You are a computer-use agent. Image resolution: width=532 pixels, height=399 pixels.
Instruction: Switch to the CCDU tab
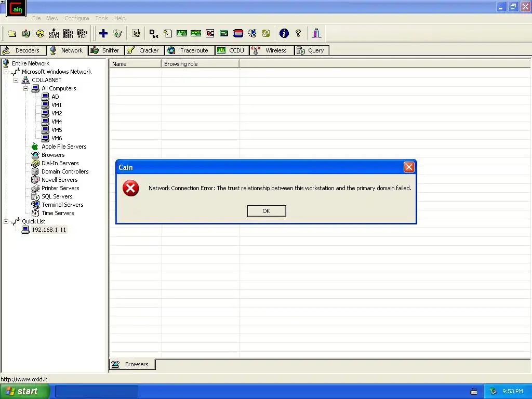[x=232, y=50]
